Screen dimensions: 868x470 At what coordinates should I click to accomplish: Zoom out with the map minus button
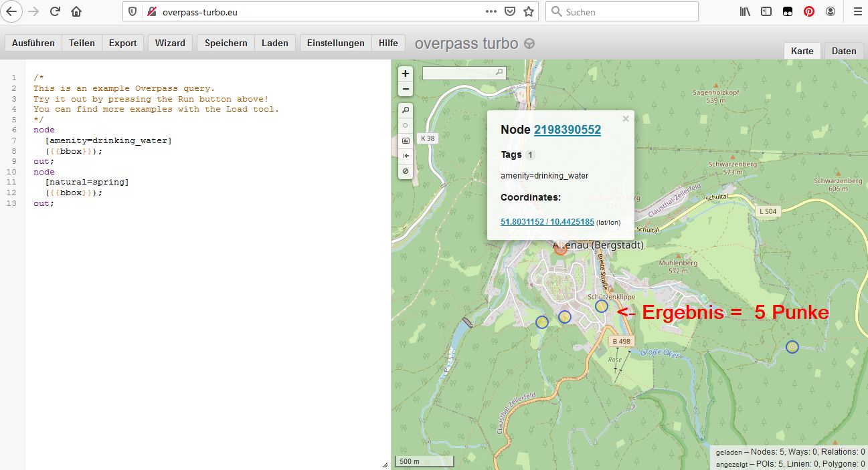[x=406, y=90]
